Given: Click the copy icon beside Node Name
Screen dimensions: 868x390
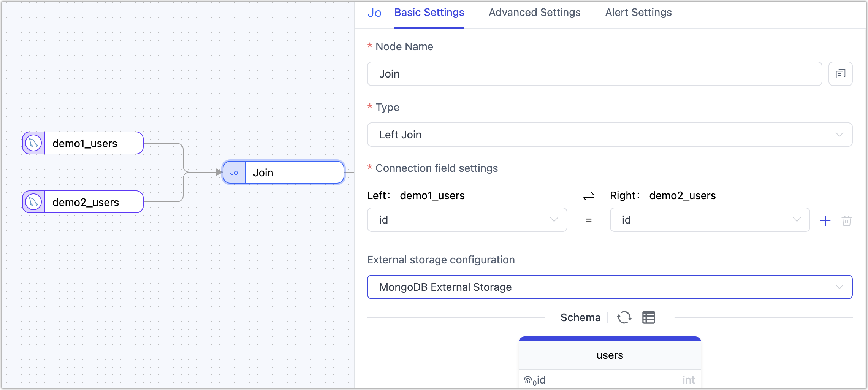Looking at the screenshot, I should point(840,74).
